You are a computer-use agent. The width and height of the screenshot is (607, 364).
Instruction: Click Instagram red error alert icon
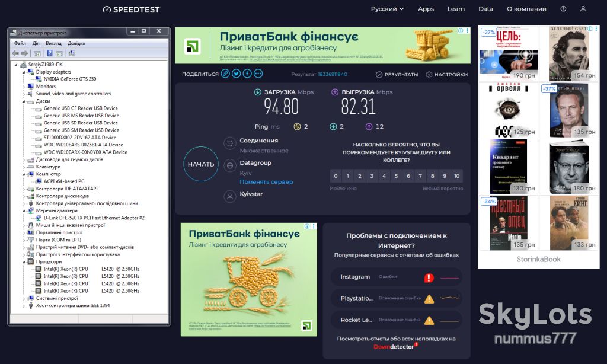click(429, 277)
